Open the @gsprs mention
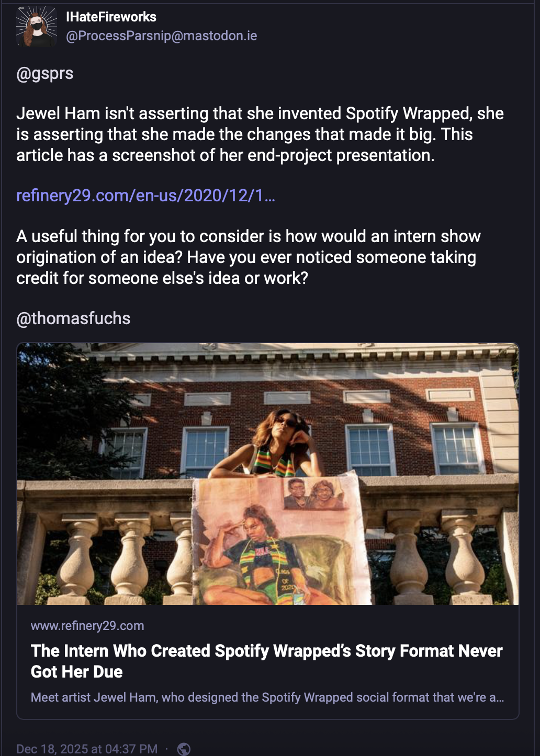 45,73
